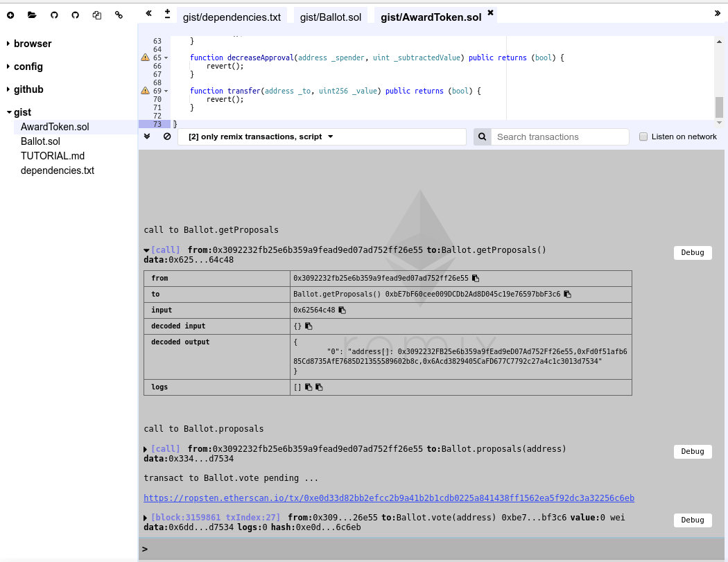Click the second GitHub icon
The image size is (728, 562).
tap(75, 15)
